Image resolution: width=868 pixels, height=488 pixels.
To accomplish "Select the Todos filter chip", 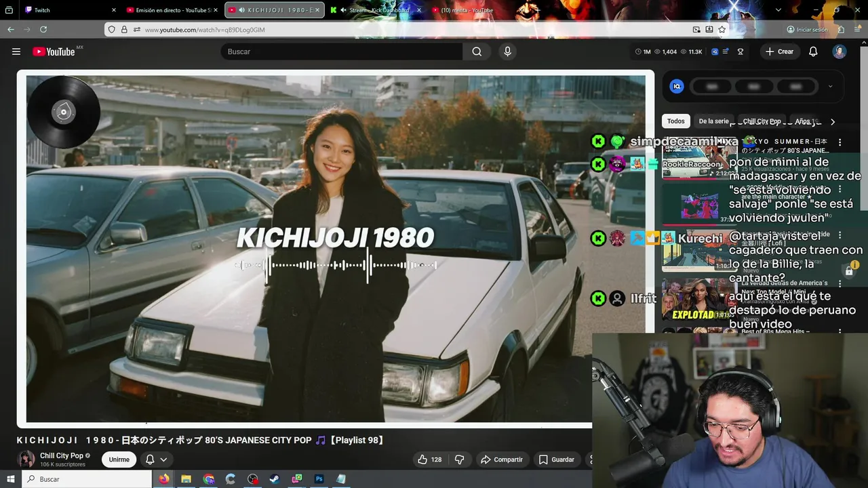I will pyautogui.click(x=675, y=121).
